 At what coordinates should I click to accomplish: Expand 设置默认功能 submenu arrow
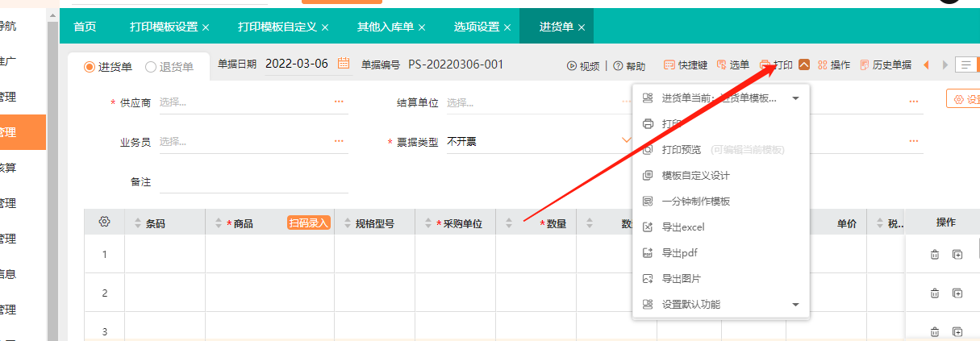(x=795, y=305)
